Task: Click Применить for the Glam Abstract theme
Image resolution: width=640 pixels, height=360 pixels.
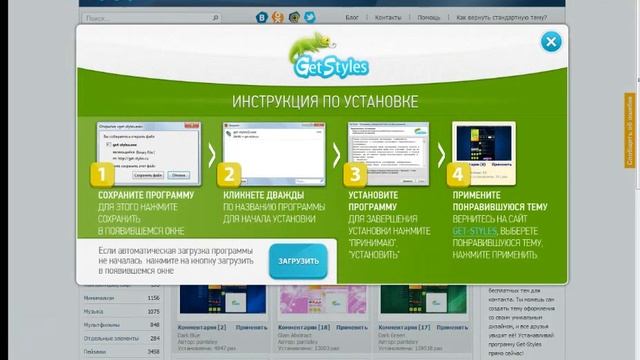Action: click(x=352, y=327)
